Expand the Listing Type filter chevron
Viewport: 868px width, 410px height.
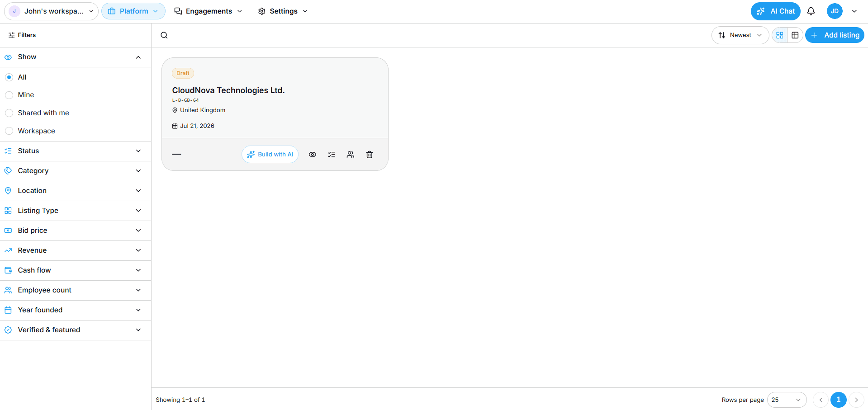point(138,211)
